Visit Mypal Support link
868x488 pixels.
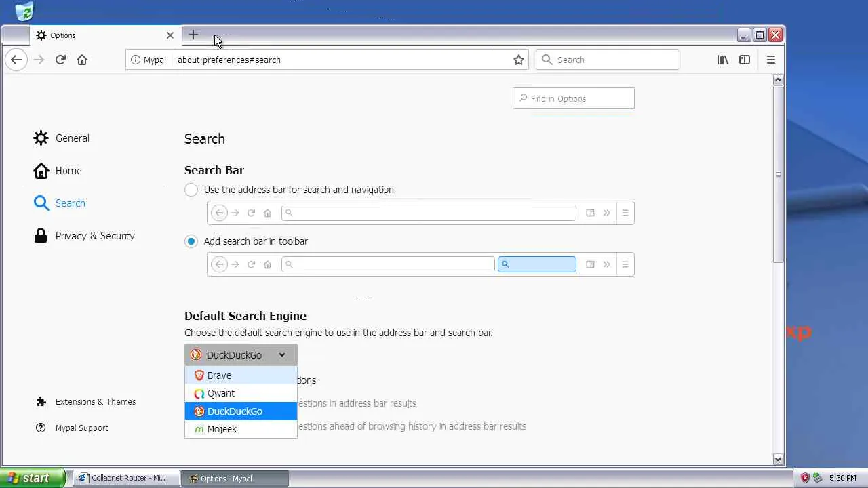[x=73, y=428]
